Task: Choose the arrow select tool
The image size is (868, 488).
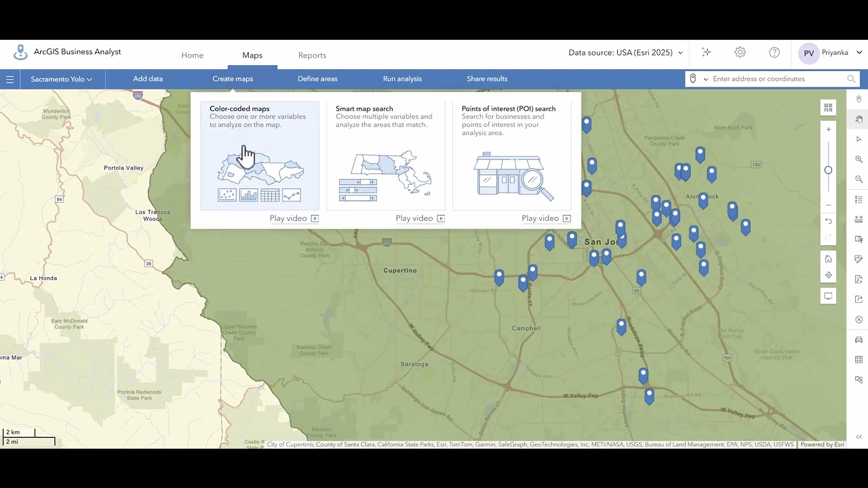Action: coord(859,139)
